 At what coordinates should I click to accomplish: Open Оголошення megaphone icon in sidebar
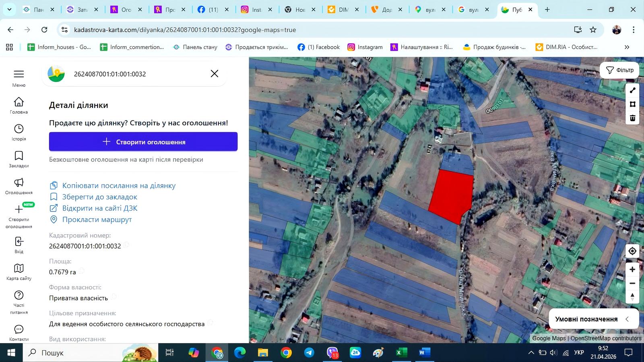tap(19, 183)
